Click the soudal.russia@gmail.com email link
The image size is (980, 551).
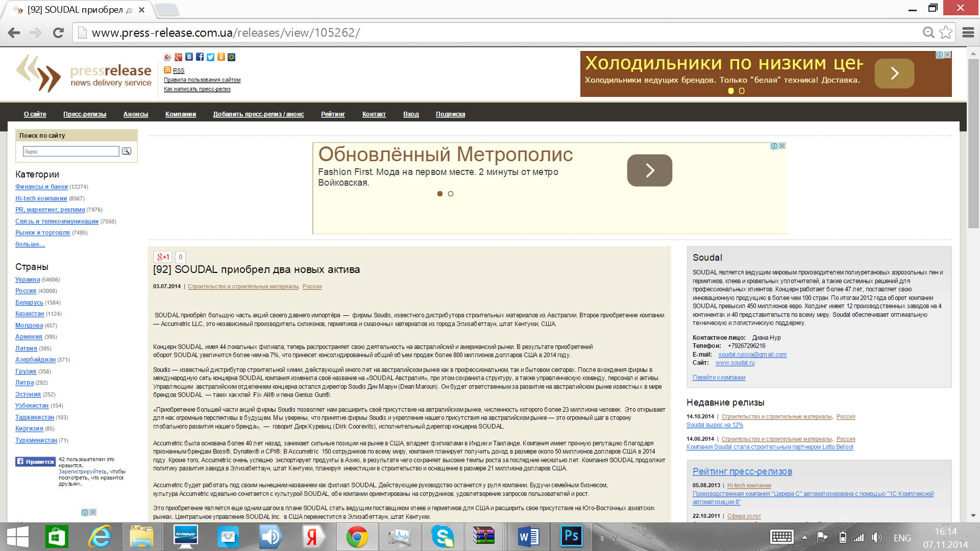pyautogui.click(x=752, y=355)
